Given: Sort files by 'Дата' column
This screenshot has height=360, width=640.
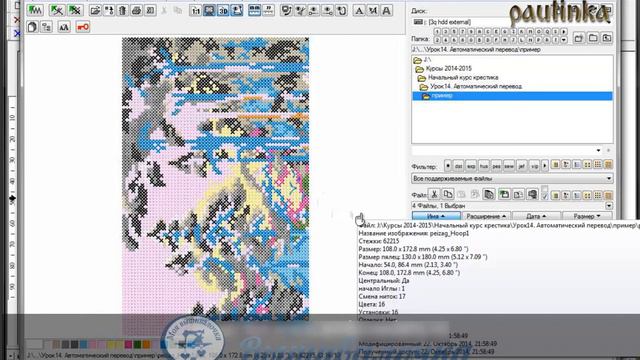Looking at the screenshot, I should (536, 216).
